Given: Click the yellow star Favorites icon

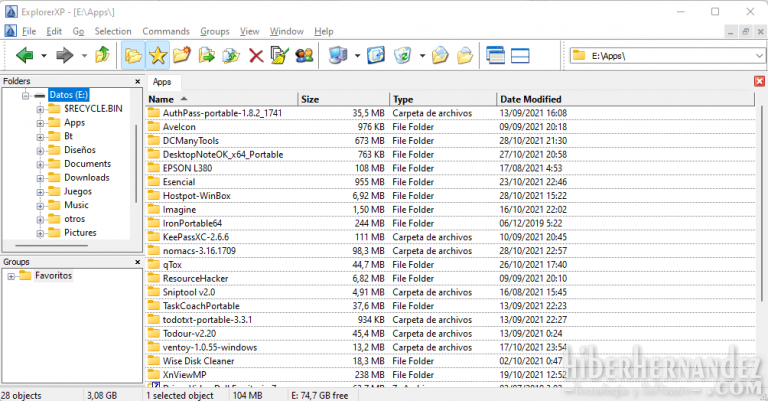Looking at the screenshot, I should coord(157,55).
